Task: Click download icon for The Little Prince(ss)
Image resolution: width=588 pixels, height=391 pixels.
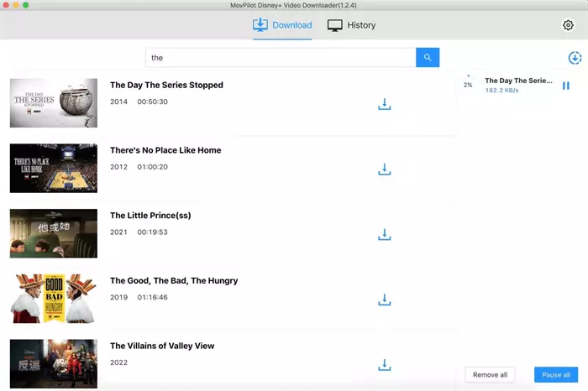Action: coord(384,235)
